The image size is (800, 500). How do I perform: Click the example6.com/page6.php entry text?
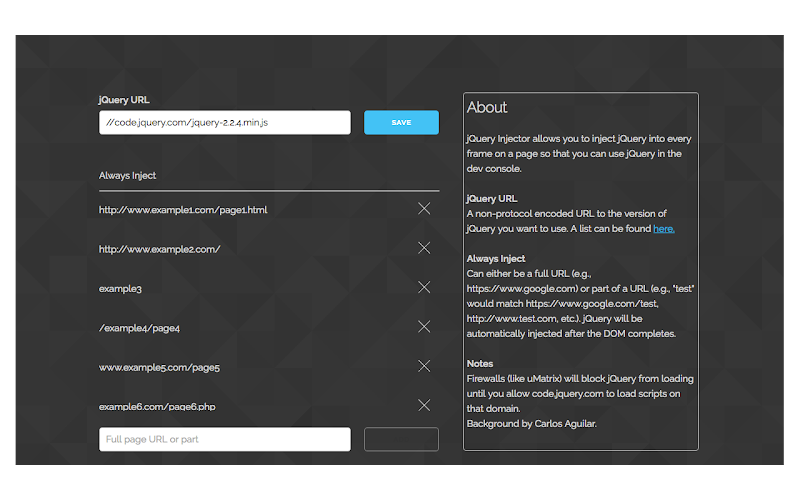pos(157,407)
